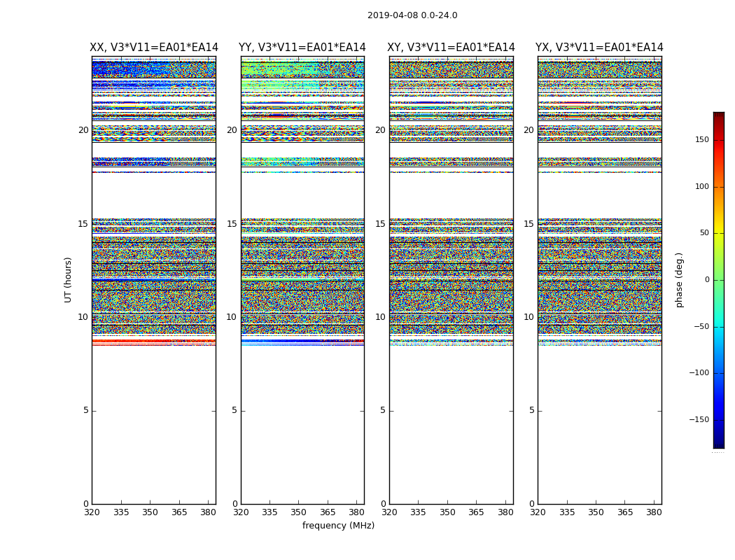Screen dimensions: 735x560
Task: Click the YX phase waterfall plot
Action: click(599, 280)
